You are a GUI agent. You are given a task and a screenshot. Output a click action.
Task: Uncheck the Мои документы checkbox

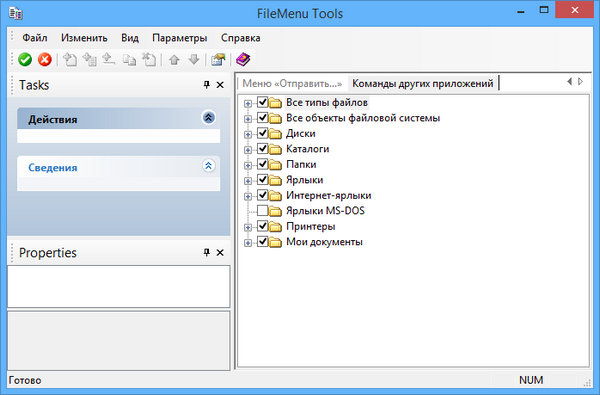pyautogui.click(x=262, y=242)
